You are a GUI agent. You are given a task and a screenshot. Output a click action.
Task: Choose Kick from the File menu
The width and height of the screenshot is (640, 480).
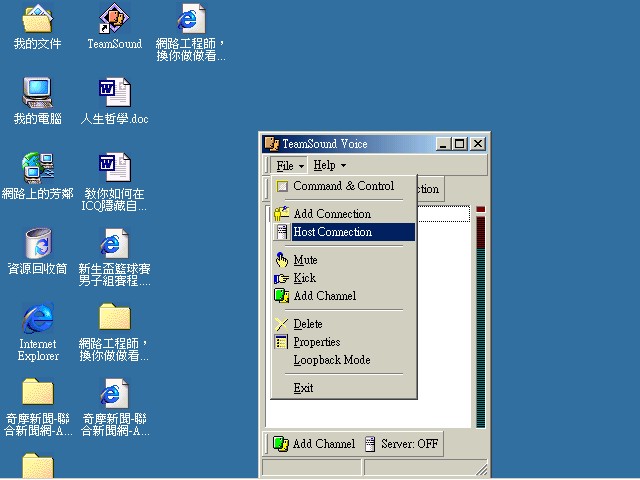pyautogui.click(x=344, y=278)
